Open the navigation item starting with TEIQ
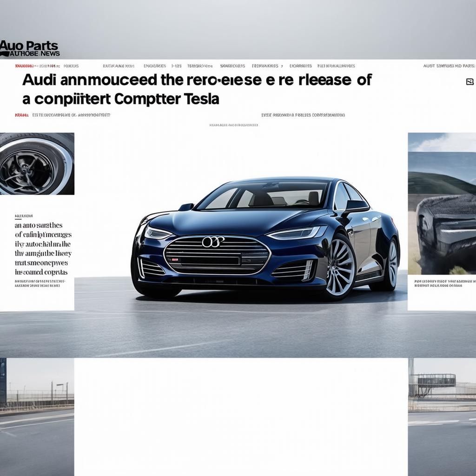 (x=199, y=66)
